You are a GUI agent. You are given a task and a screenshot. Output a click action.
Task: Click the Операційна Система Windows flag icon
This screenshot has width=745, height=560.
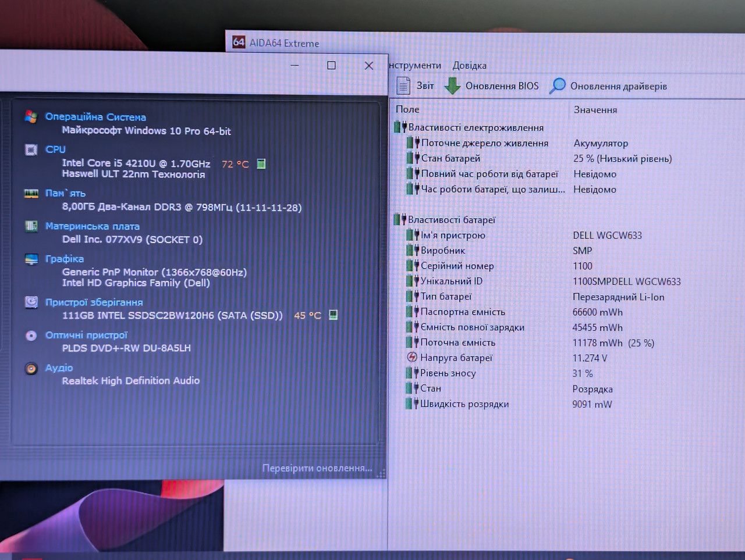click(31, 117)
